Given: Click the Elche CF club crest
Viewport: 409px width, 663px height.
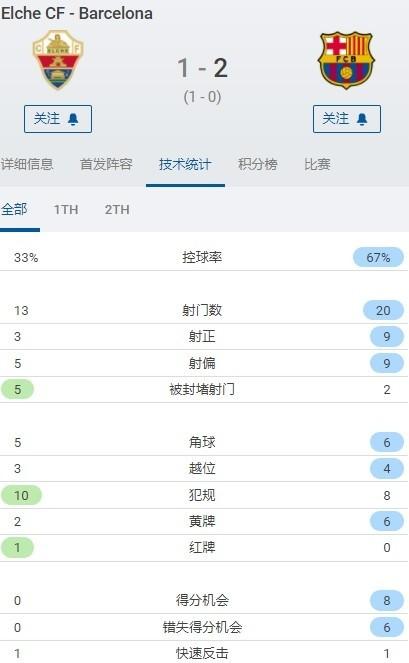Looking at the screenshot, I should pos(58,60).
